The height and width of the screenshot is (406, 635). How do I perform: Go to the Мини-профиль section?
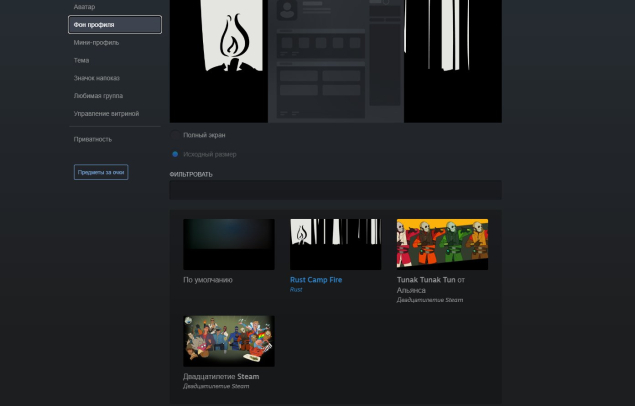point(95,42)
